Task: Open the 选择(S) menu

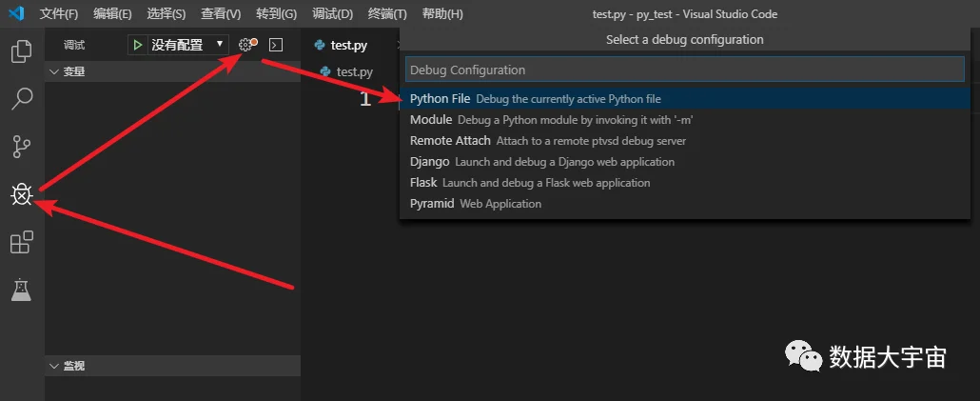Action: pyautogui.click(x=167, y=13)
